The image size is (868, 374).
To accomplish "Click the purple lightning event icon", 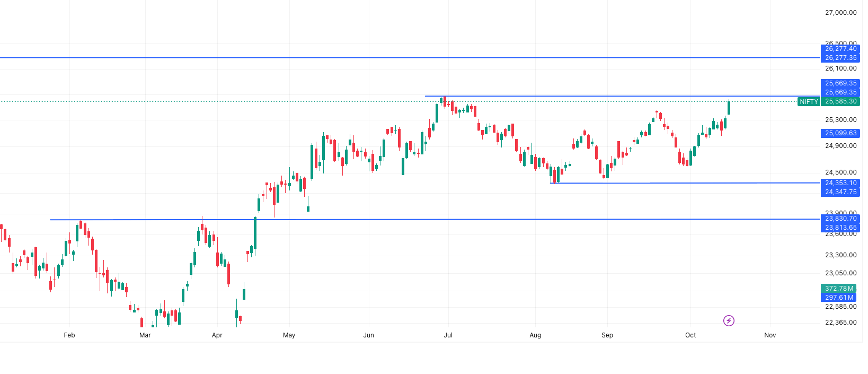I will 729,320.
